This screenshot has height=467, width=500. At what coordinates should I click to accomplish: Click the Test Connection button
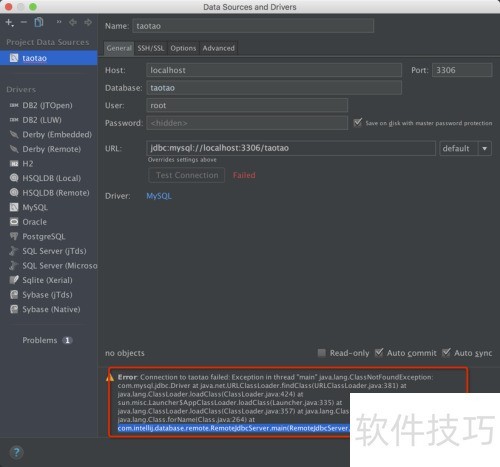[187, 175]
